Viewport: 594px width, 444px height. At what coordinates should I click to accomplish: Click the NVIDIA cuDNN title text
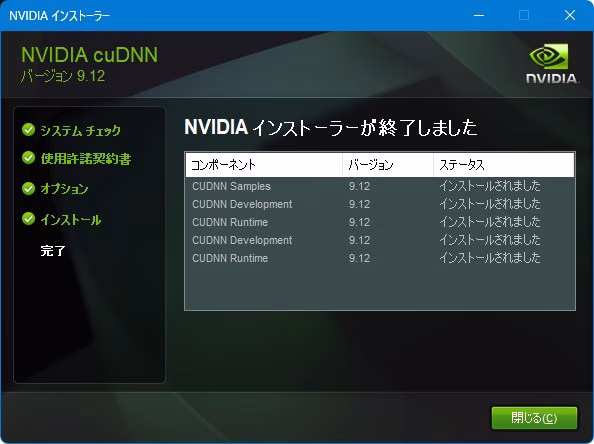tap(89, 55)
